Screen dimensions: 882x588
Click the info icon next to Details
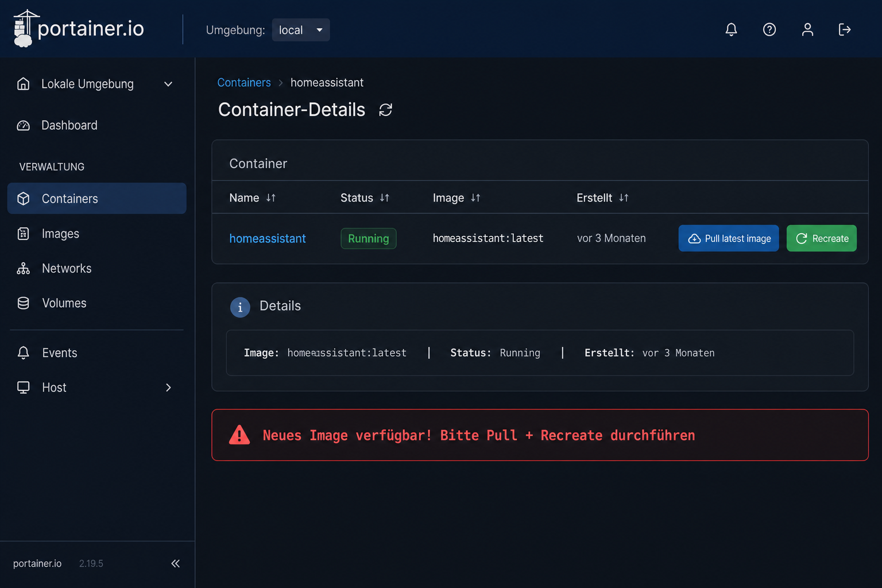(240, 307)
